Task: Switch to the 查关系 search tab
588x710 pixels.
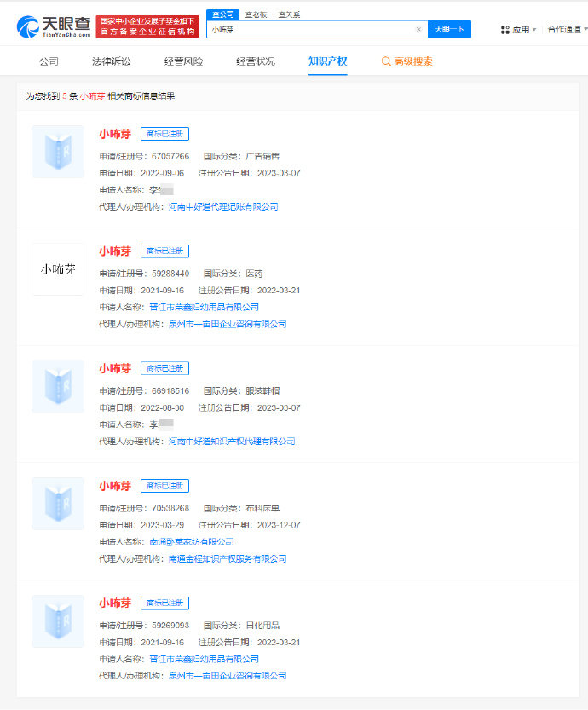Action: [x=289, y=15]
